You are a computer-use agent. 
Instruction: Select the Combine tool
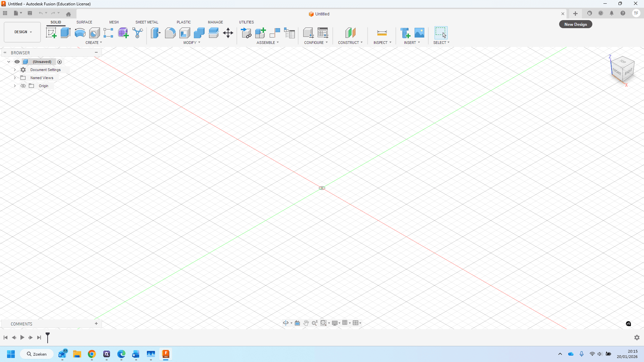pos(199,33)
